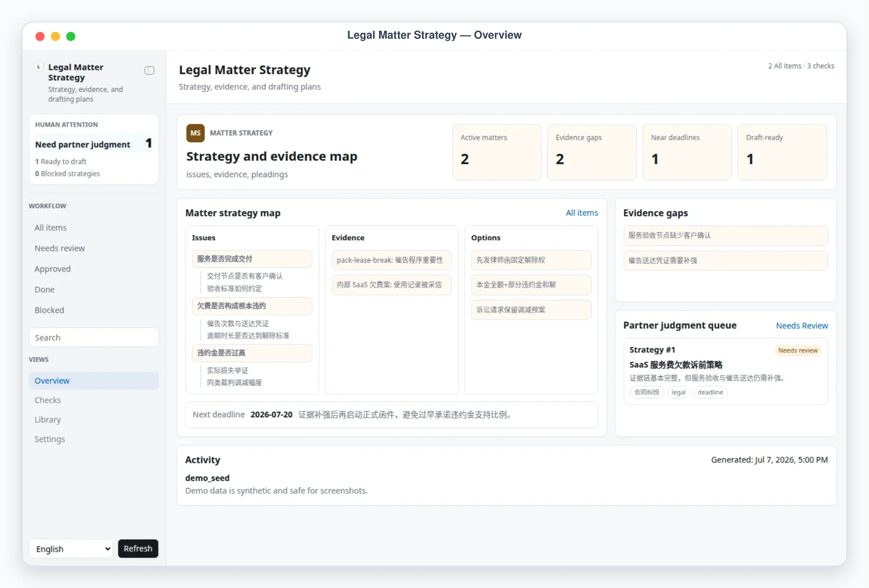Select the Overview view

[94, 380]
